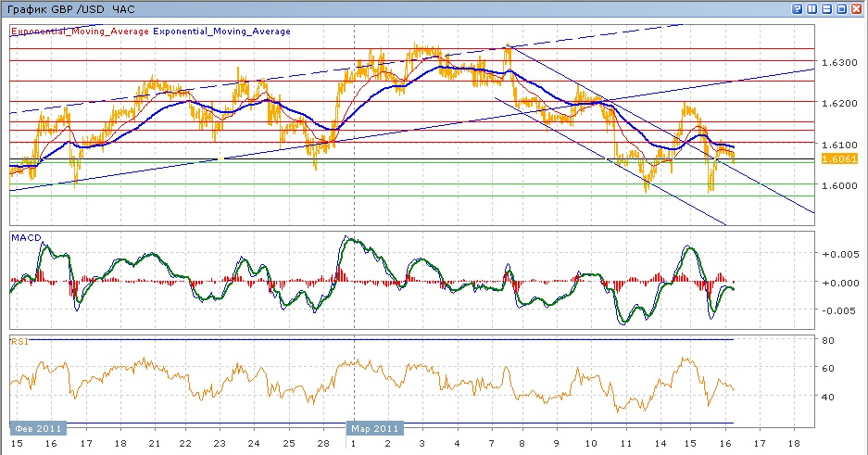Viewport: 868px width, 455px height.
Task: Click date label 10 on time axis
Action: [591, 443]
